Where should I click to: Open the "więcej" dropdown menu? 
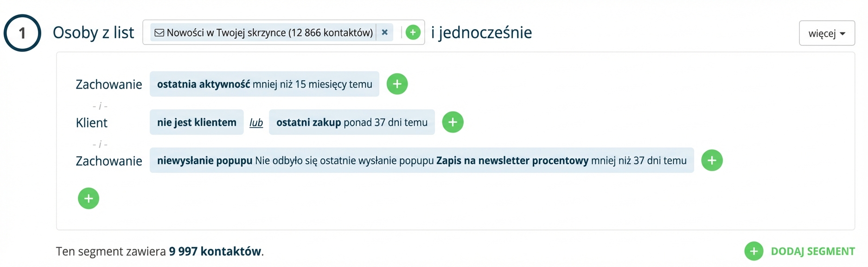[826, 33]
